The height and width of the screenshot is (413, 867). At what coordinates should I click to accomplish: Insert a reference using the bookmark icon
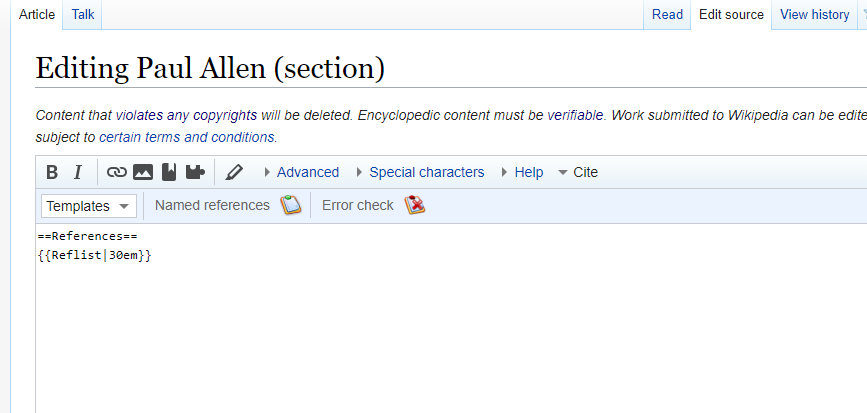point(169,172)
